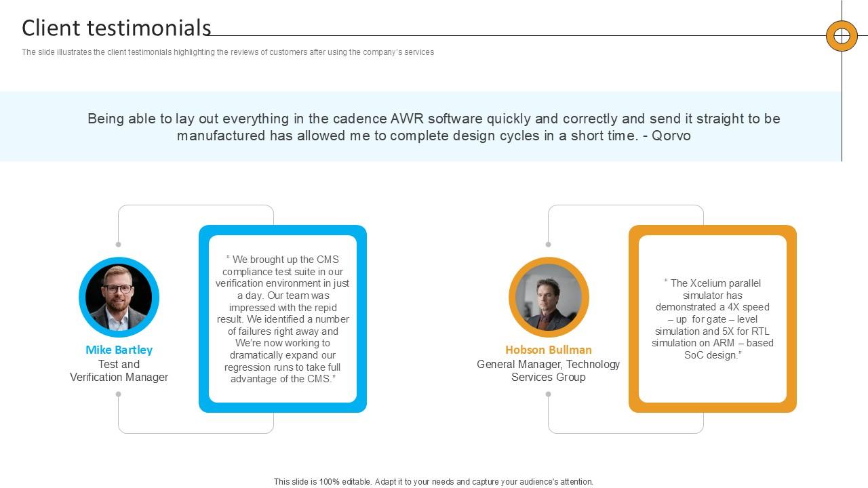
Task: Click the Qorvo quote in the blue banner
Action: coord(434,127)
